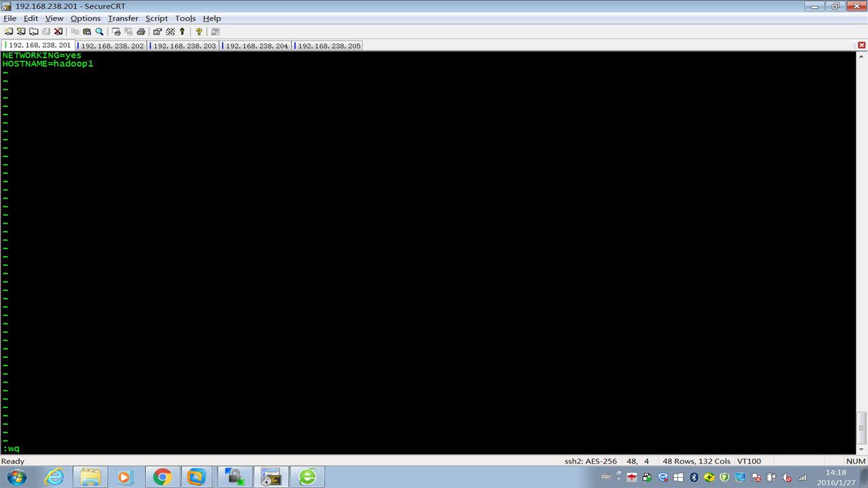Image resolution: width=868 pixels, height=488 pixels.
Task: Click the HOSTNAME=hadoop1 line
Action: tap(47, 64)
